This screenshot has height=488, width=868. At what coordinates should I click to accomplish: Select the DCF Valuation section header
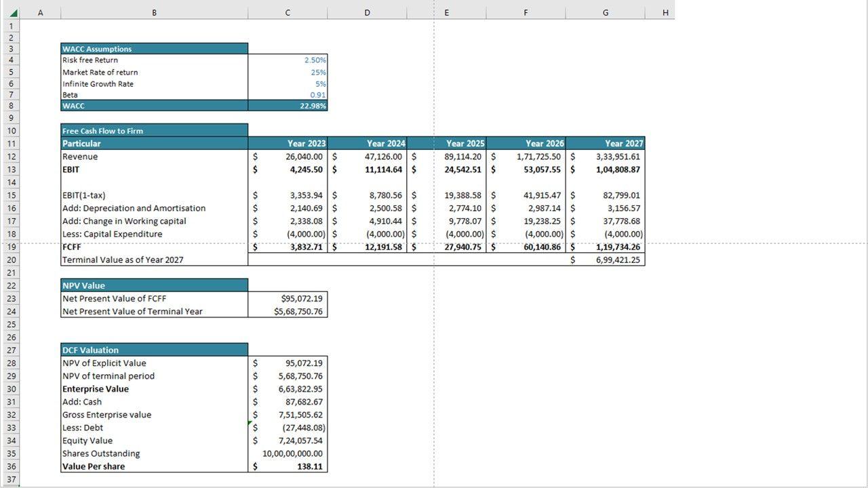[x=154, y=350]
